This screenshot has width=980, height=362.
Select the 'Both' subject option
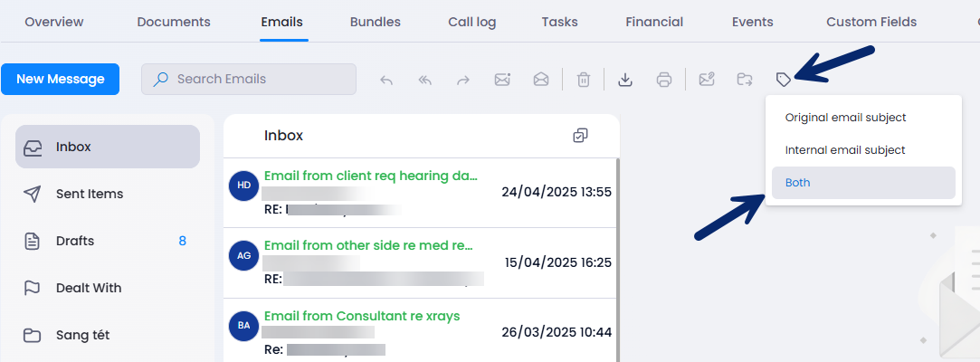click(863, 183)
